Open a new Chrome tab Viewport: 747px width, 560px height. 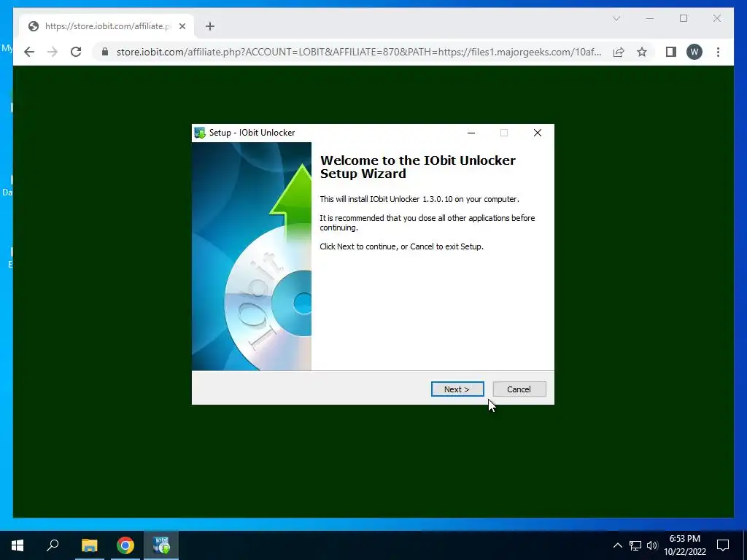click(210, 26)
